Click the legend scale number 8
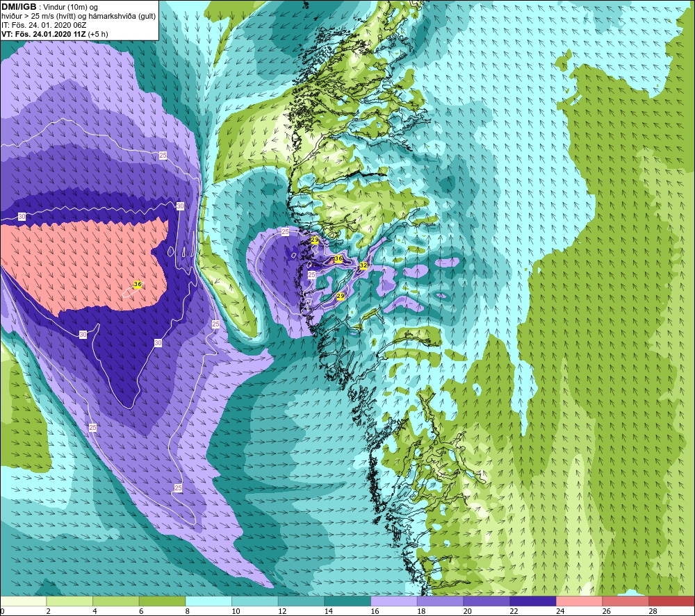The height and width of the screenshot is (616, 695). coord(188,611)
